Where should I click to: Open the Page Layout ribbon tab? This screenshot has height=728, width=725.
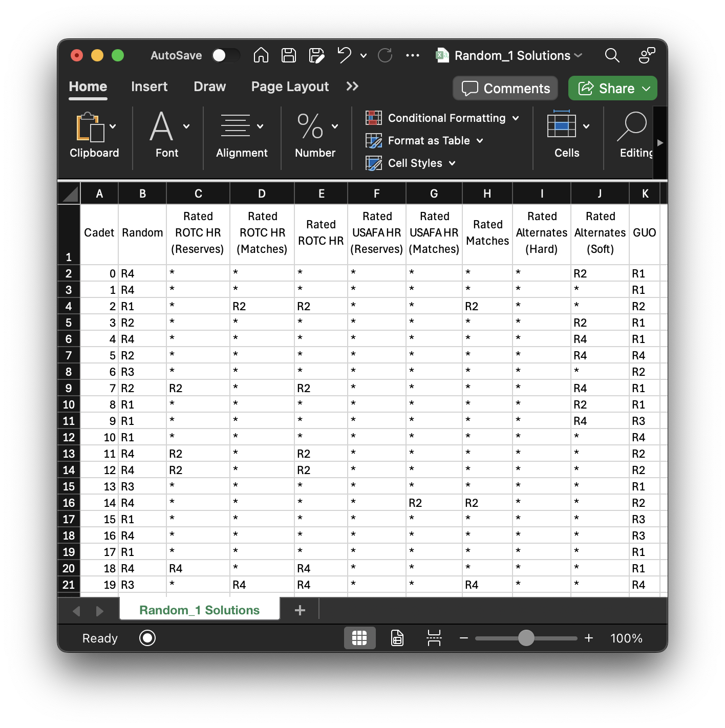tap(290, 87)
